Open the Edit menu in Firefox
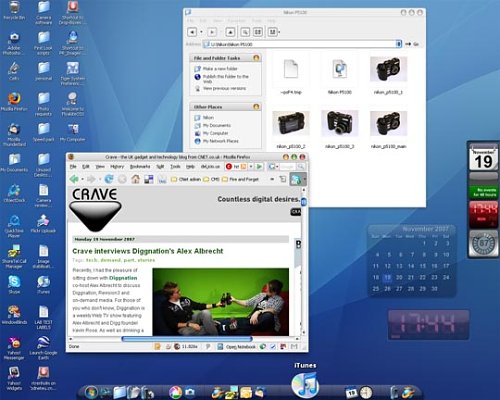The width and height of the screenshot is (500, 400). point(86,166)
